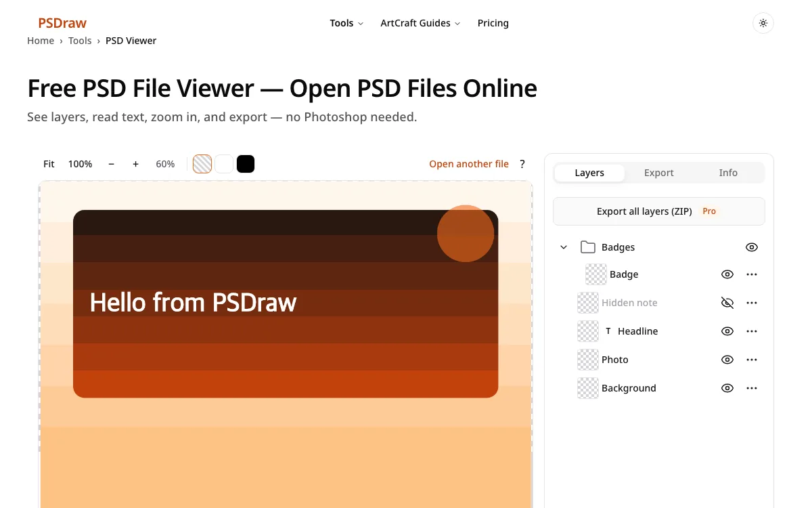812x508 pixels.
Task: Hide the Photo layer
Action: click(727, 360)
